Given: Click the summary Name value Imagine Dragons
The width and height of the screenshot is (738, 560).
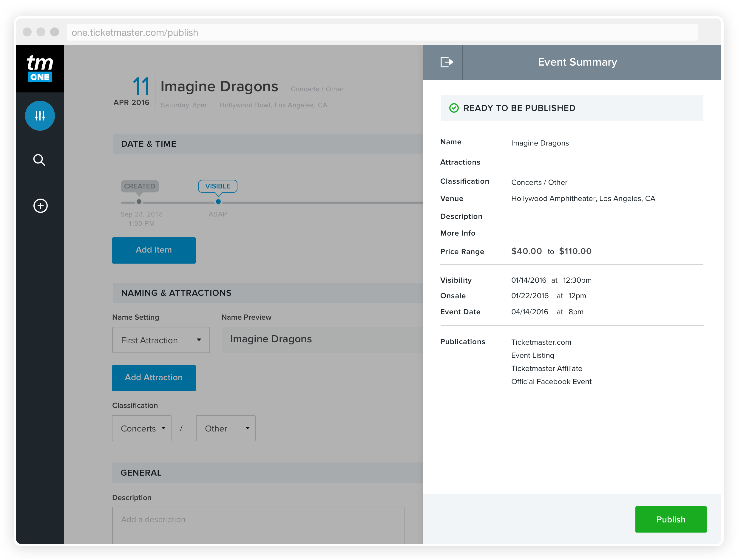Looking at the screenshot, I should click(x=540, y=143).
